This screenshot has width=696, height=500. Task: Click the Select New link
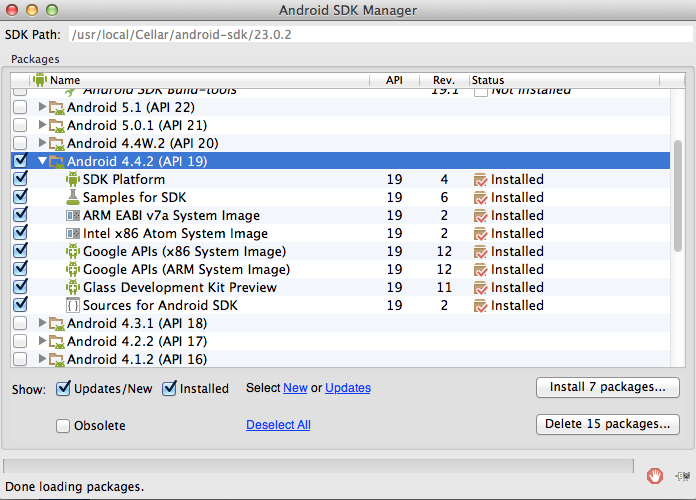295,388
